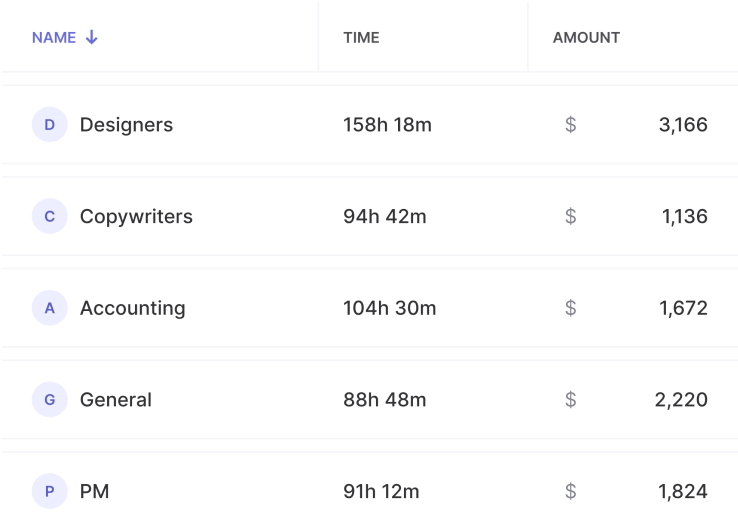Open the PM group row
The height and width of the screenshot is (528, 738).
coord(94,491)
